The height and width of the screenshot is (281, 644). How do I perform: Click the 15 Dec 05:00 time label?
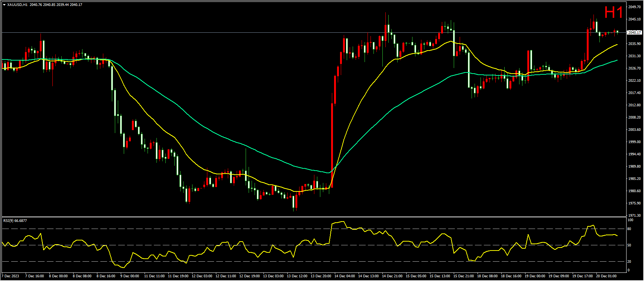coord(416,276)
